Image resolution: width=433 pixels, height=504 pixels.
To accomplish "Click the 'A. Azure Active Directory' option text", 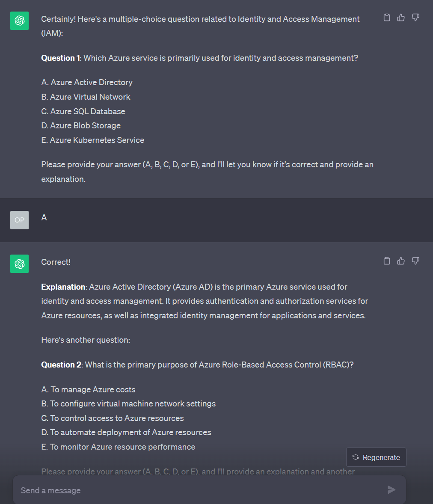I will 87,82.
